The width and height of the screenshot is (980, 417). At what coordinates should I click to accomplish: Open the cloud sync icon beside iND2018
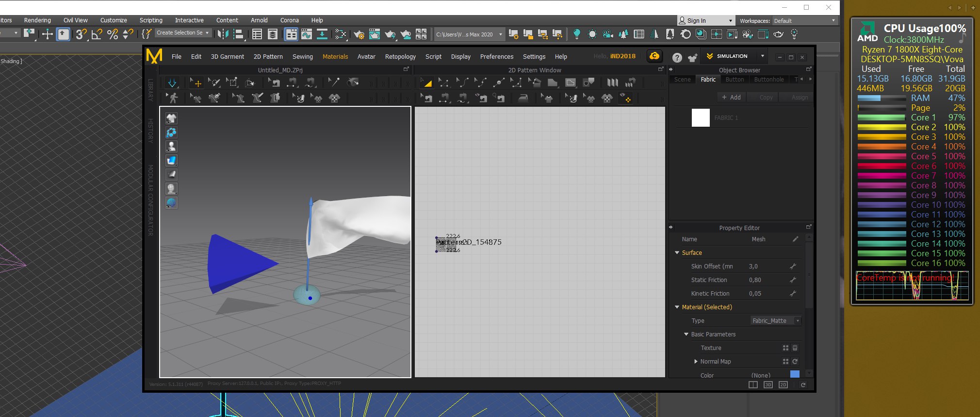[654, 56]
